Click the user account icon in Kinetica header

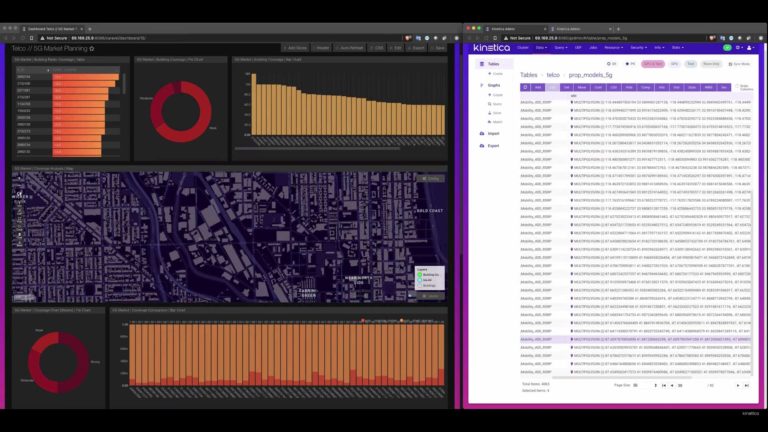coord(749,47)
